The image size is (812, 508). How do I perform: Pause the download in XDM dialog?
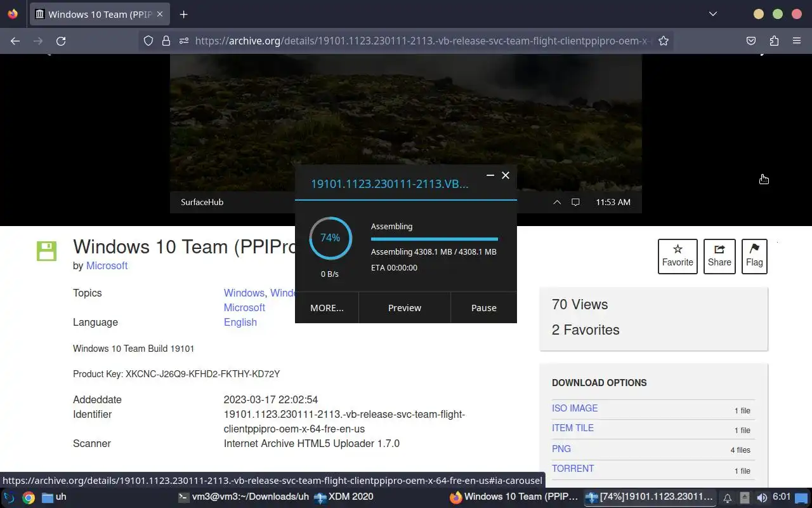[x=484, y=307]
